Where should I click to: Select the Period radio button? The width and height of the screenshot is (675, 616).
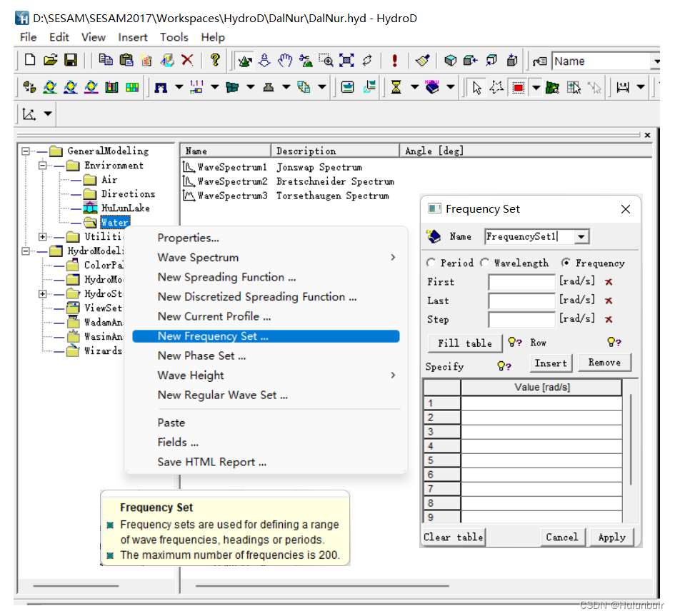[x=431, y=263]
